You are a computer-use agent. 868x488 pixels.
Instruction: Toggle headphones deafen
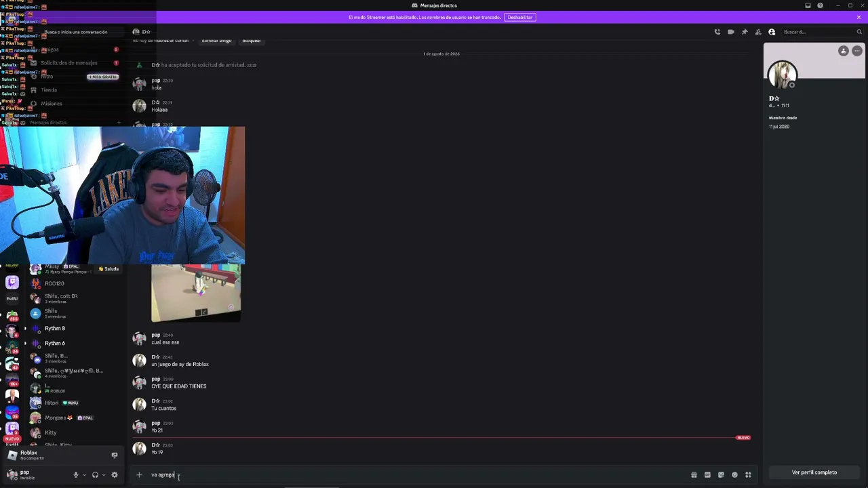click(x=95, y=475)
